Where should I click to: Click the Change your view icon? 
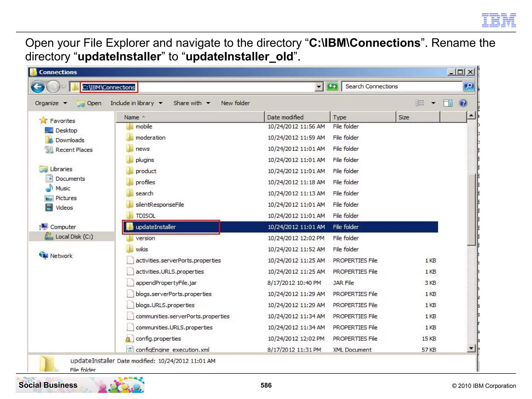point(420,103)
